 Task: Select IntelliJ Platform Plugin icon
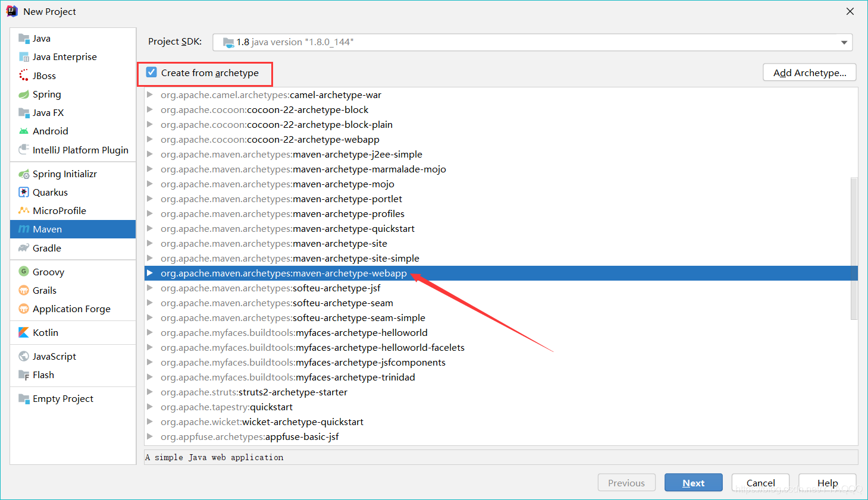click(24, 149)
